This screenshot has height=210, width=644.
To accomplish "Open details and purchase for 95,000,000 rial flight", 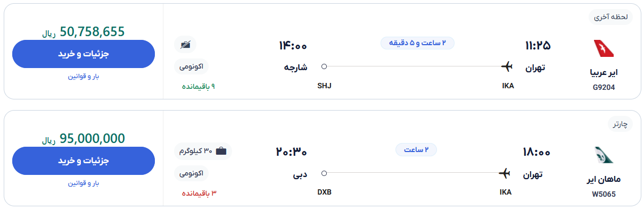I will point(84,161).
